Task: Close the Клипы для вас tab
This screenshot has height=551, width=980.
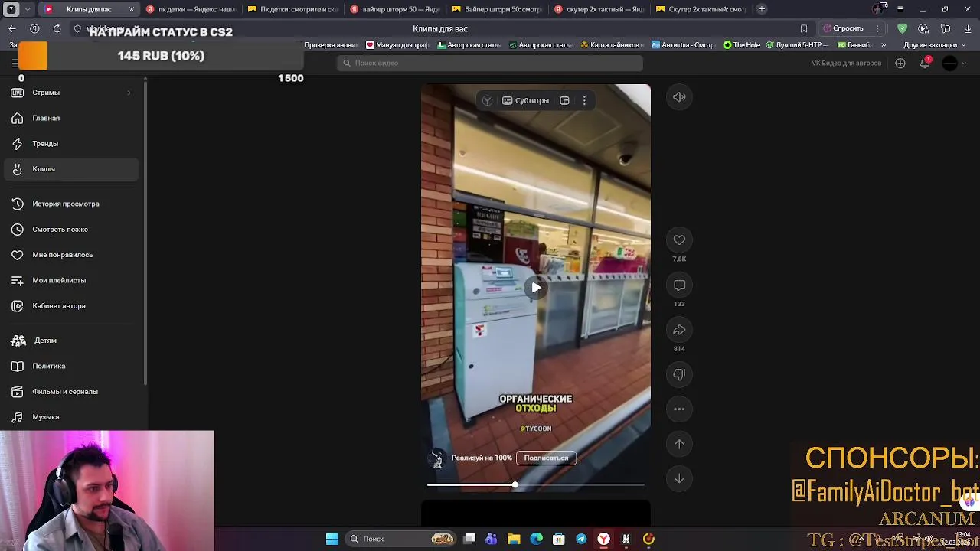Action: [131, 9]
